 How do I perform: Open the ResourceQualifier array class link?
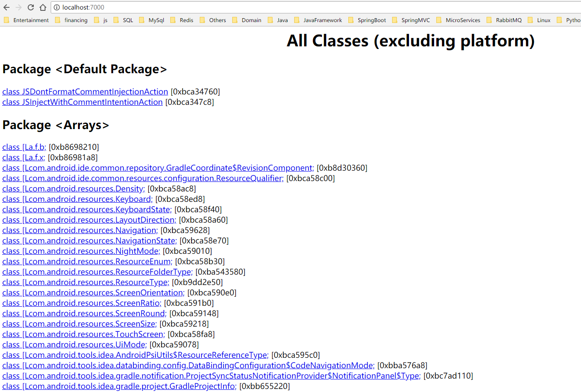143,178
